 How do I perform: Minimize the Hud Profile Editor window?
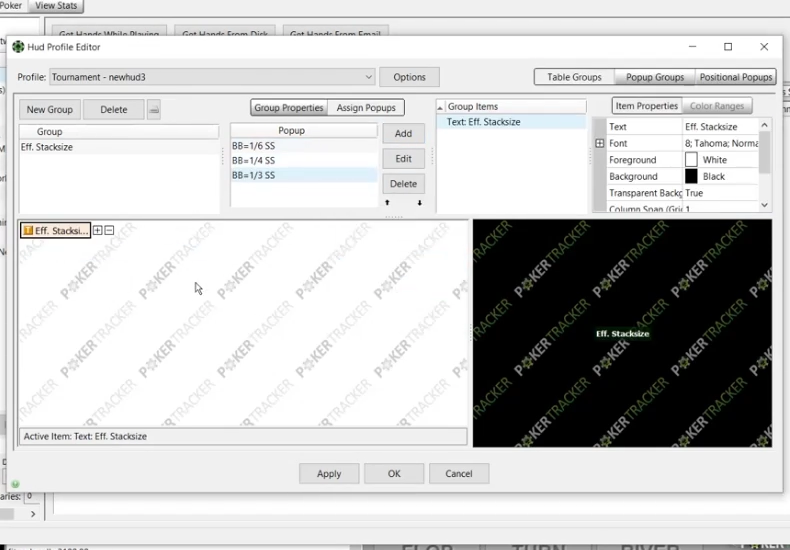pos(692,47)
